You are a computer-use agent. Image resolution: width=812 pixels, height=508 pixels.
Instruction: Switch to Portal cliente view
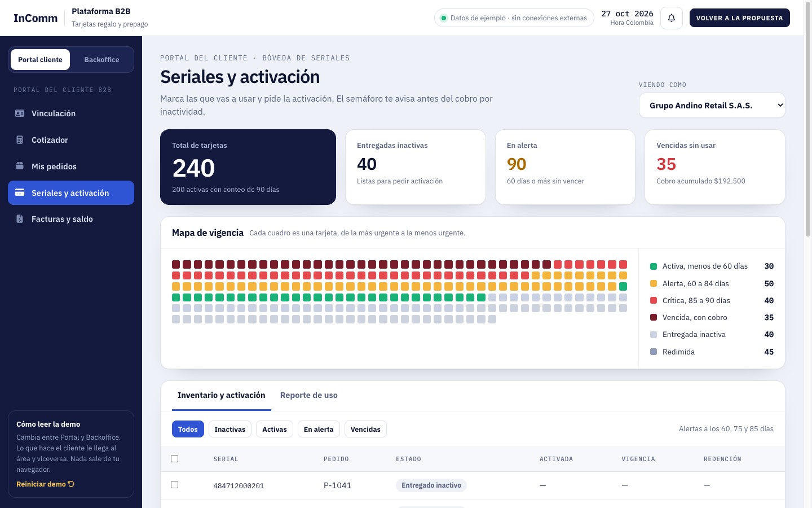[40, 59]
